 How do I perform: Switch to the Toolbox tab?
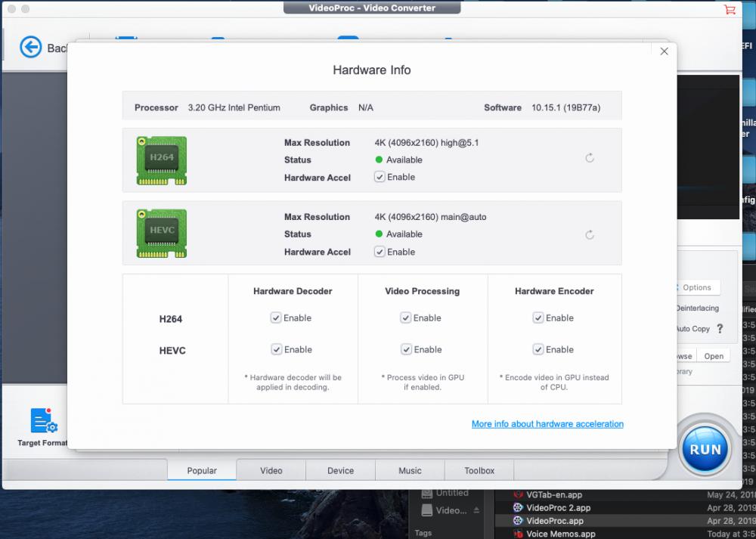tap(479, 470)
